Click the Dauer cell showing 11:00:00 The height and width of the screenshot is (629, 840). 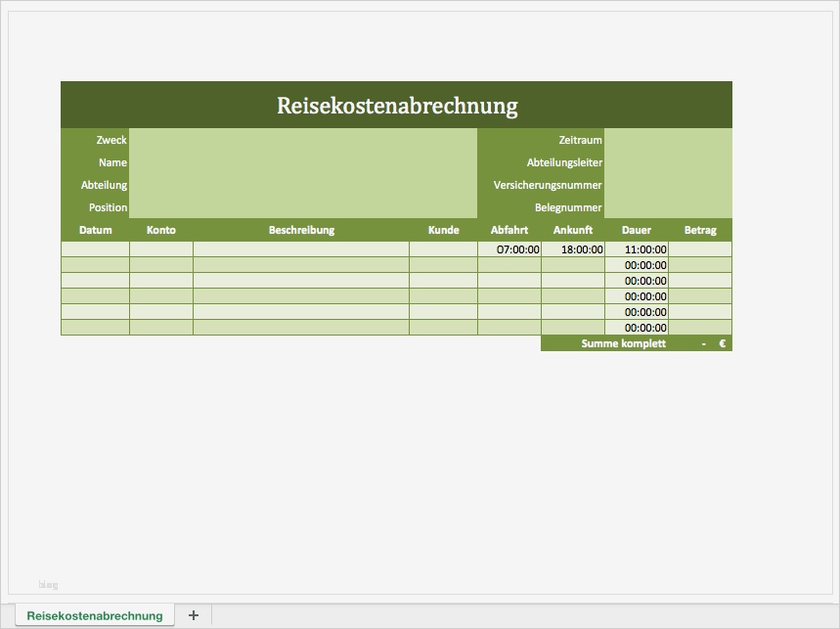[637, 249]
